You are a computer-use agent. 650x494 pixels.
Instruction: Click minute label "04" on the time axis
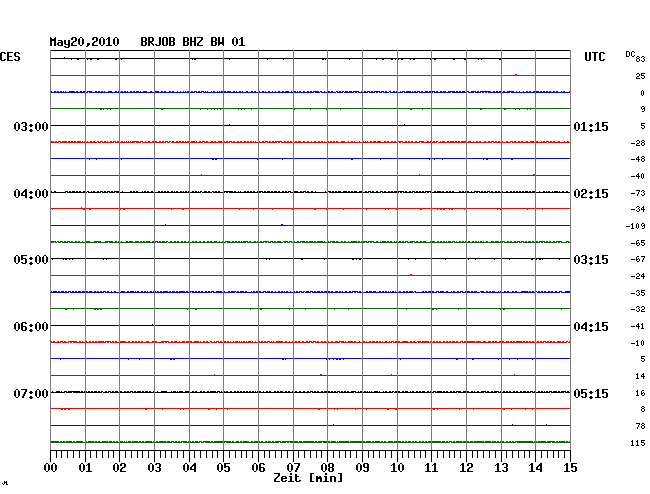pos(189,468)
